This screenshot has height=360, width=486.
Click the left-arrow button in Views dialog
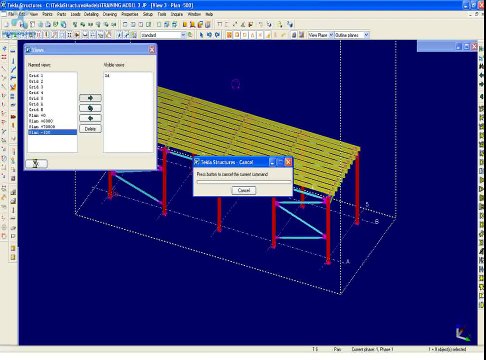pyautogui.click(x=90, y=118)
